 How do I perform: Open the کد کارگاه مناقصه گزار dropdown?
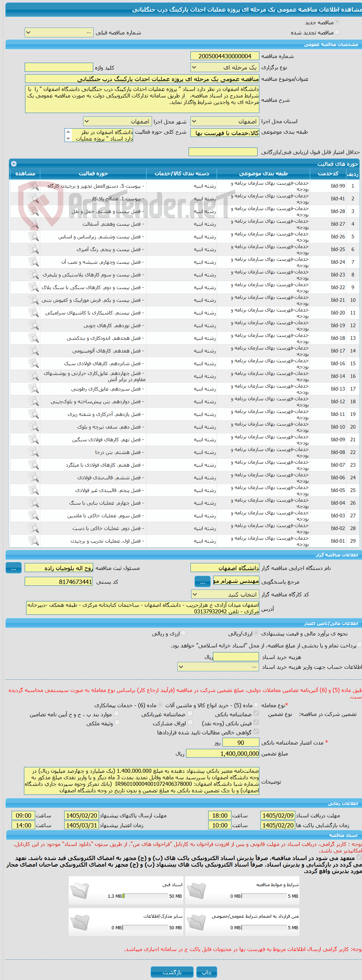pos(225,594)
